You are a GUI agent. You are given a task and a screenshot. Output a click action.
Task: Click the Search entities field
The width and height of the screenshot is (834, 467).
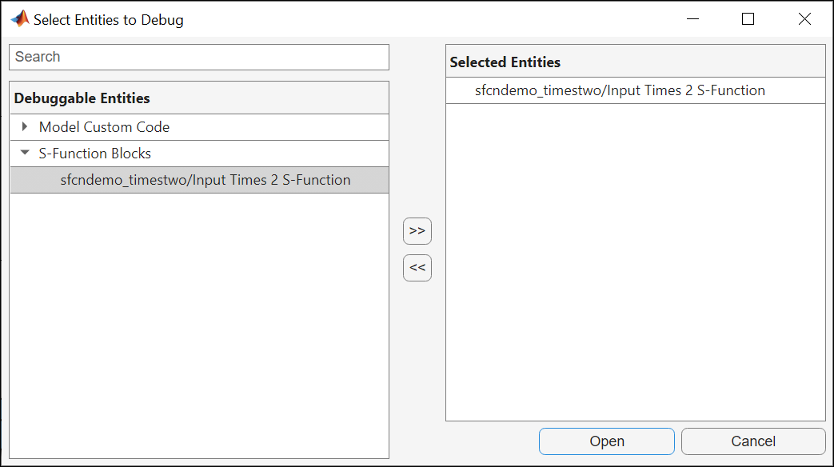click(x=198, y=57)
